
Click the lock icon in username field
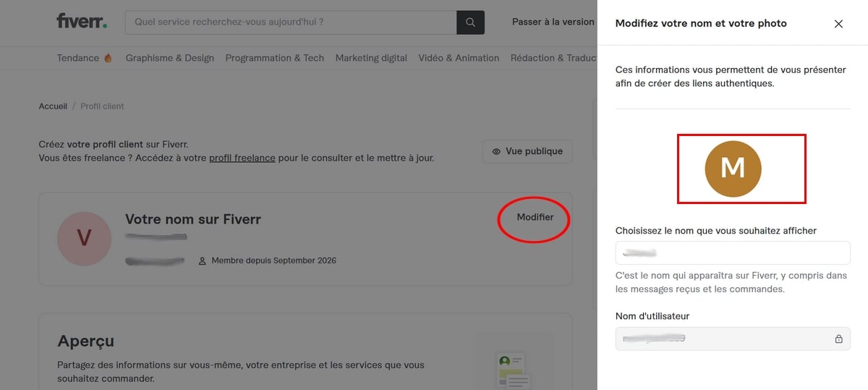pos(838,339)
